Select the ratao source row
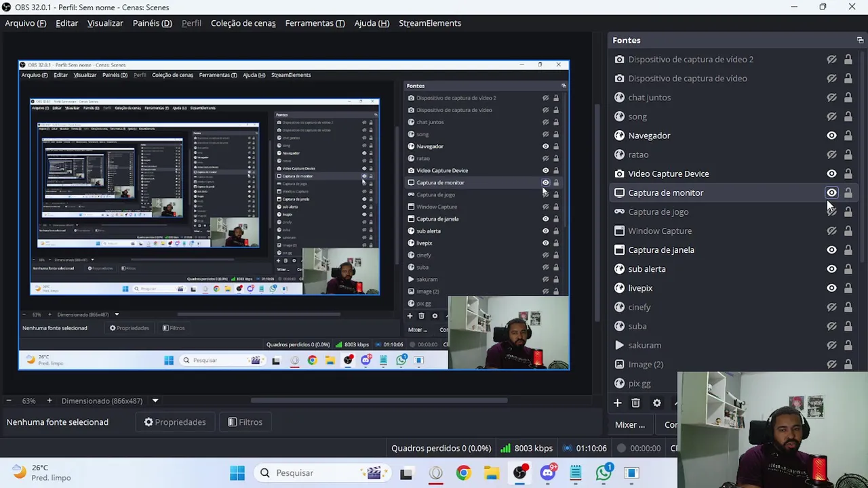The height and width of the screenshot is (488, 868). coord(732,155)
